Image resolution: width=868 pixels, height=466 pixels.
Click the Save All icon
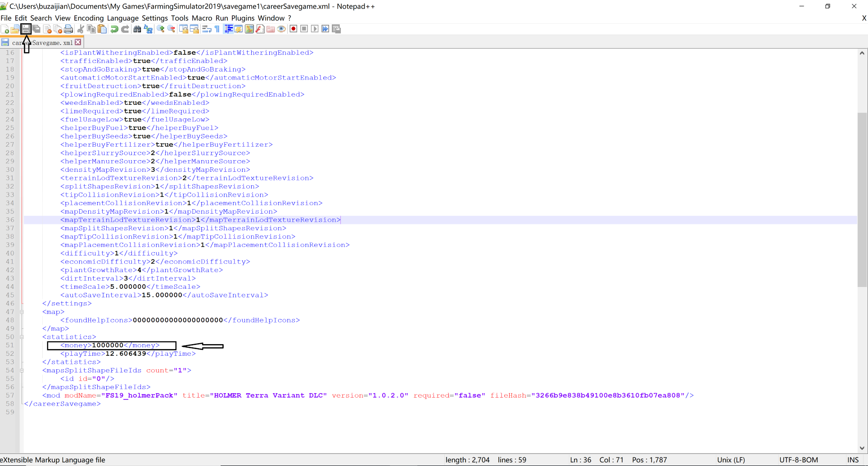[x=36, y=29]
